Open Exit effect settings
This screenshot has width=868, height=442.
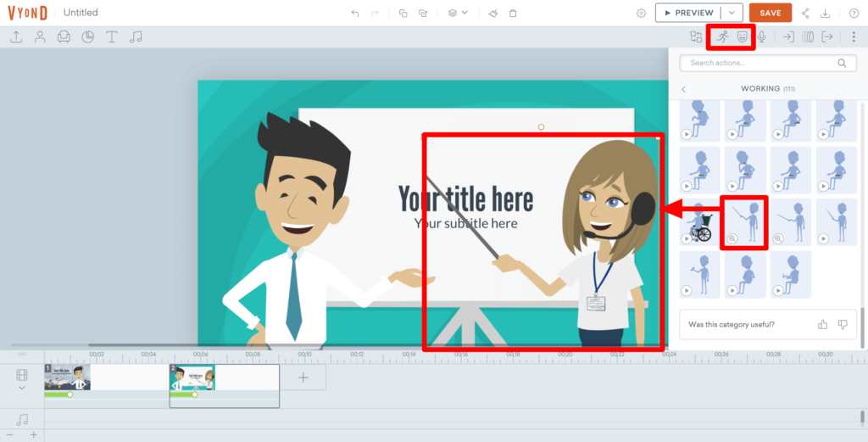tap(827, 37)
